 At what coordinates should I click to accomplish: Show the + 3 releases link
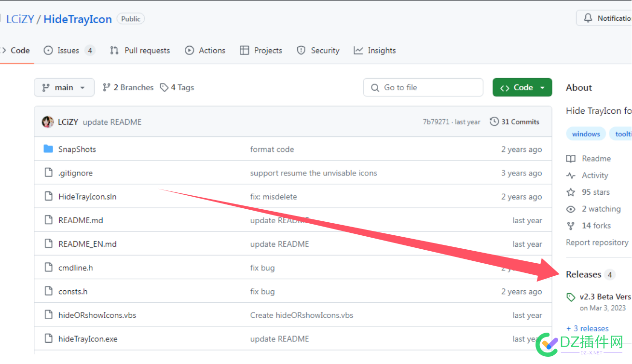pos(588,328)
